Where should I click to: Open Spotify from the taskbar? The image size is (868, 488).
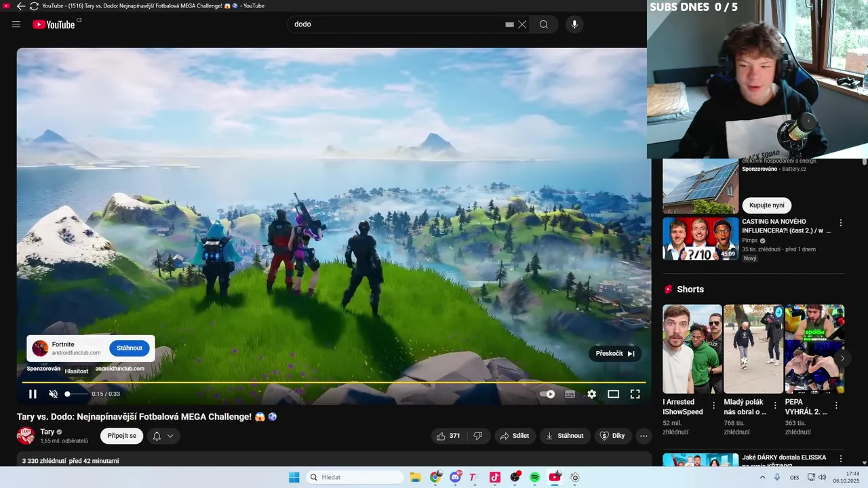point(535,477)
